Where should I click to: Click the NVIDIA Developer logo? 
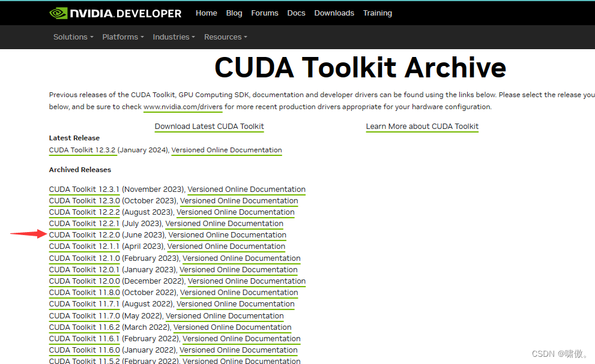(115, 13)
